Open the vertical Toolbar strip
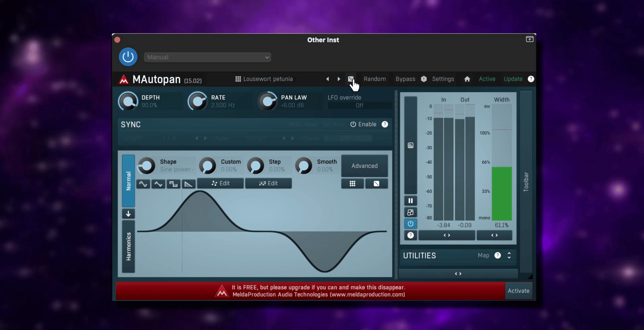The height and width of the screenshot is (330, 644). (526, 182)
